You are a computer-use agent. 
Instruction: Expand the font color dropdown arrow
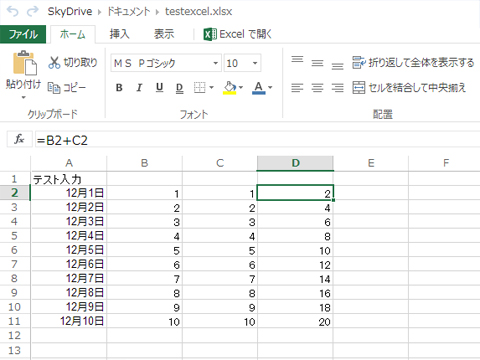tap(270, 88)
